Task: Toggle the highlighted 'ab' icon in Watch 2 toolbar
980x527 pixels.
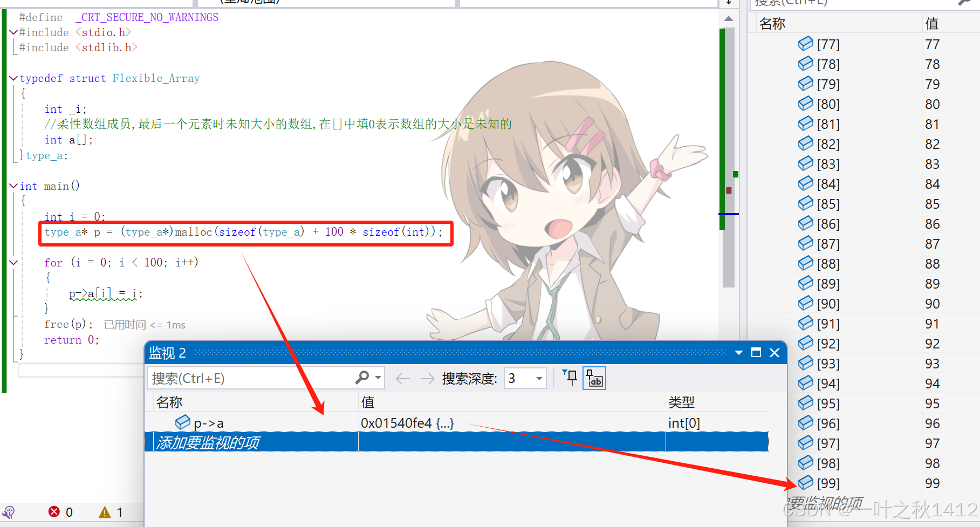Action: coord(594,378)
